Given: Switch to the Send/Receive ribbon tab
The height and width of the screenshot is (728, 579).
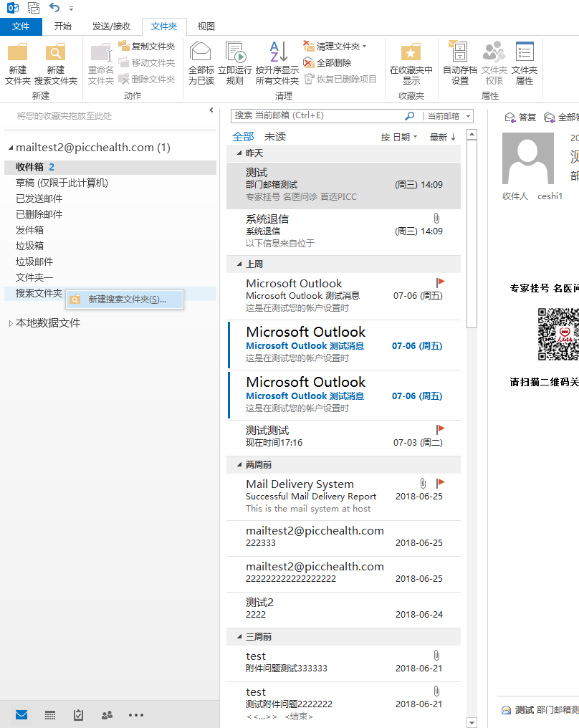Looking at the screenshot, I should 111,27.
